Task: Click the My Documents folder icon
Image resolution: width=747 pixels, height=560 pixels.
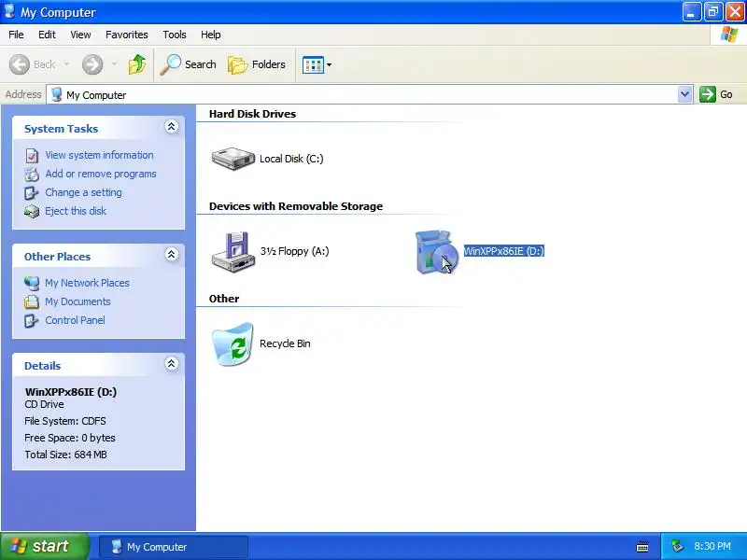Action: [32, 301]
